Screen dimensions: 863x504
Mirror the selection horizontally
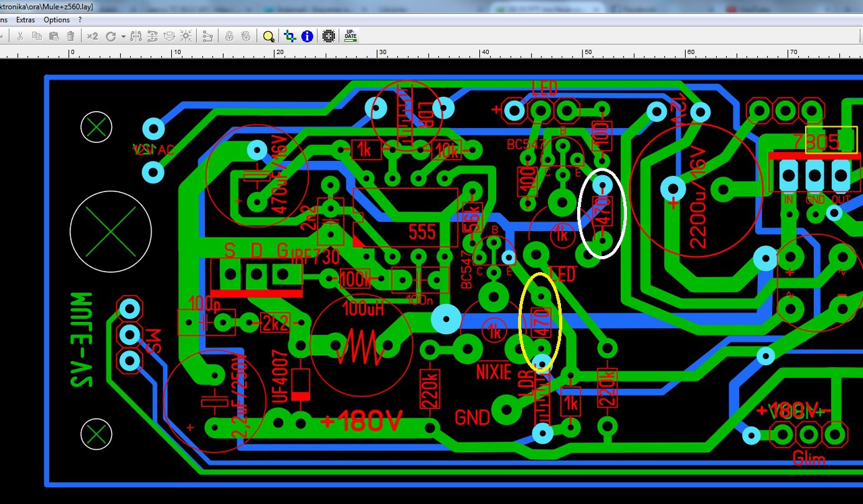136,36
